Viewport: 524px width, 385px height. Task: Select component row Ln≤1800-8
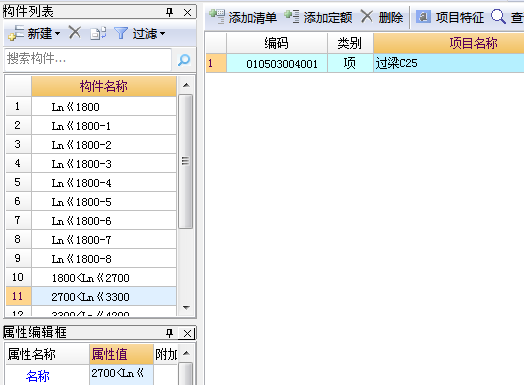[104, 259]
